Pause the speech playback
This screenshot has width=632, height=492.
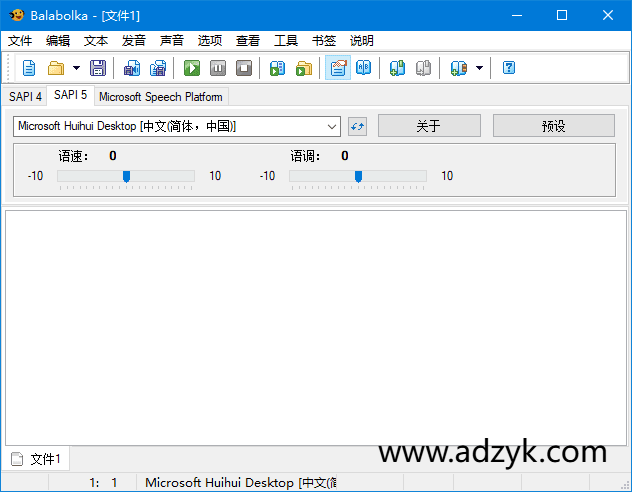(x=218, y=68)
